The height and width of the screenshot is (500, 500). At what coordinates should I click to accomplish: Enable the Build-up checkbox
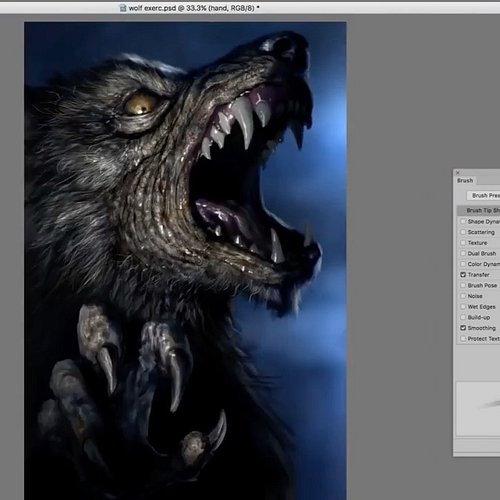pos(463,317)
